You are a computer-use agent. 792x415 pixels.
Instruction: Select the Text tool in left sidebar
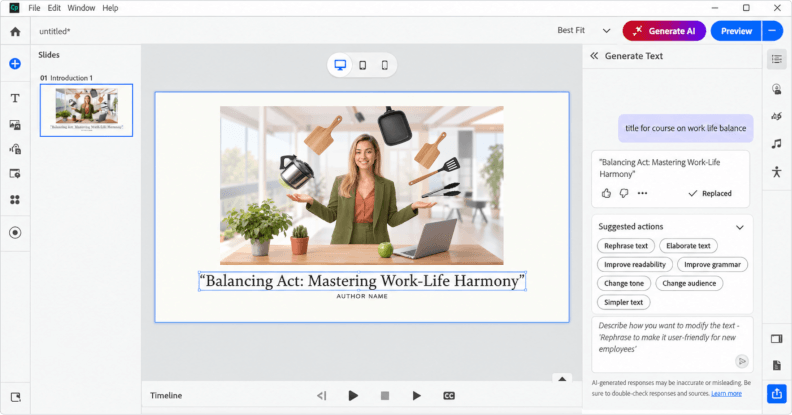coord(15,98)
